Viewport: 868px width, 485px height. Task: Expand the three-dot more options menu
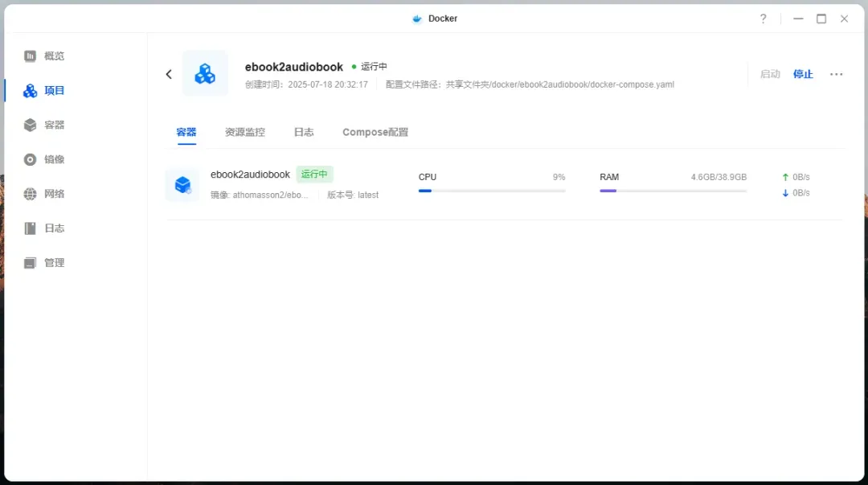pyautogui.click(x=836, y=74)
